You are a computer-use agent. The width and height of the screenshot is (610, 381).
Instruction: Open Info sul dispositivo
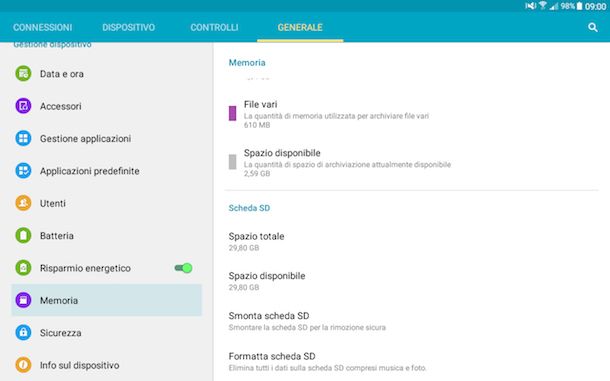[x=106, y=365]
